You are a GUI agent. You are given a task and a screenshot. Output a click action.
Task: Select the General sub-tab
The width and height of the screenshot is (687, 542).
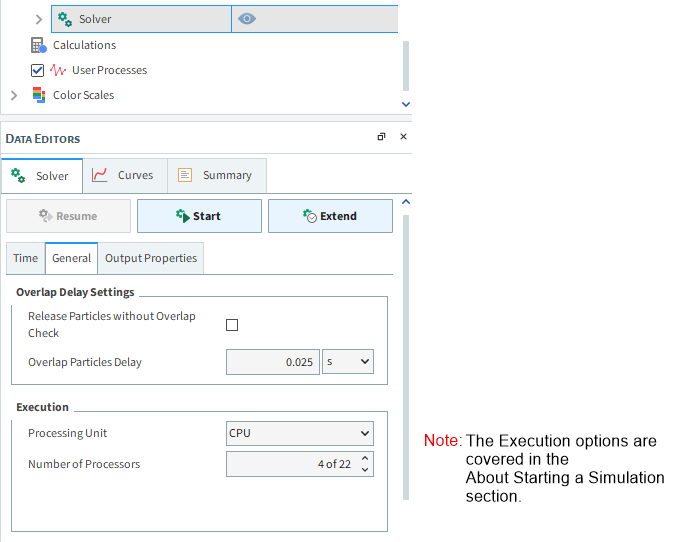(71, 258)
